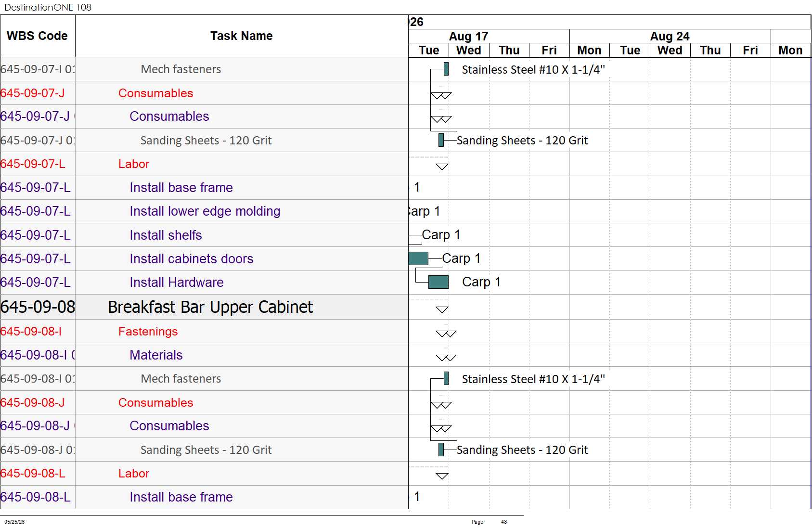Screen dimensions: 812x528
Task: Click the Thu day header under Aug 17
Action: point(509,50)
